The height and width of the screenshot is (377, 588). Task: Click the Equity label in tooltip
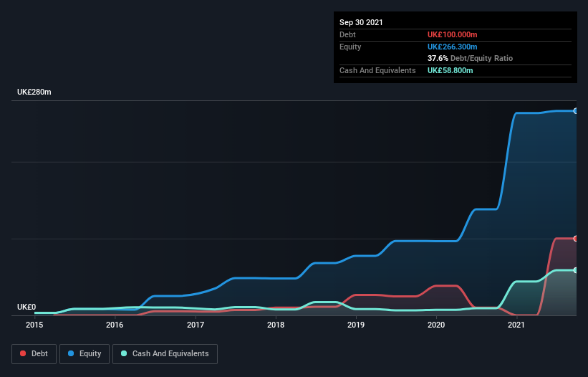(350, 47)
